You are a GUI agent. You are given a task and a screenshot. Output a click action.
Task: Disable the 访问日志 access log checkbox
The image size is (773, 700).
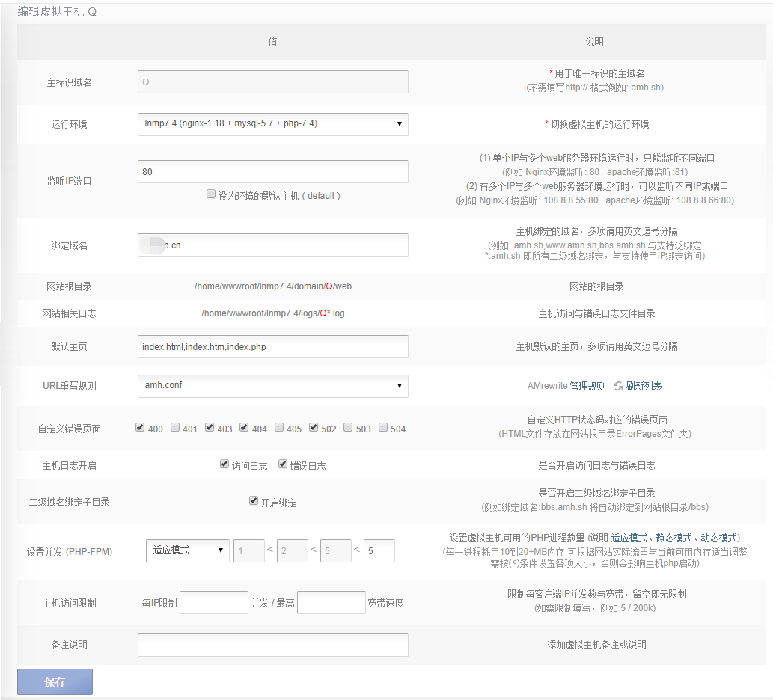click(224, 464)
